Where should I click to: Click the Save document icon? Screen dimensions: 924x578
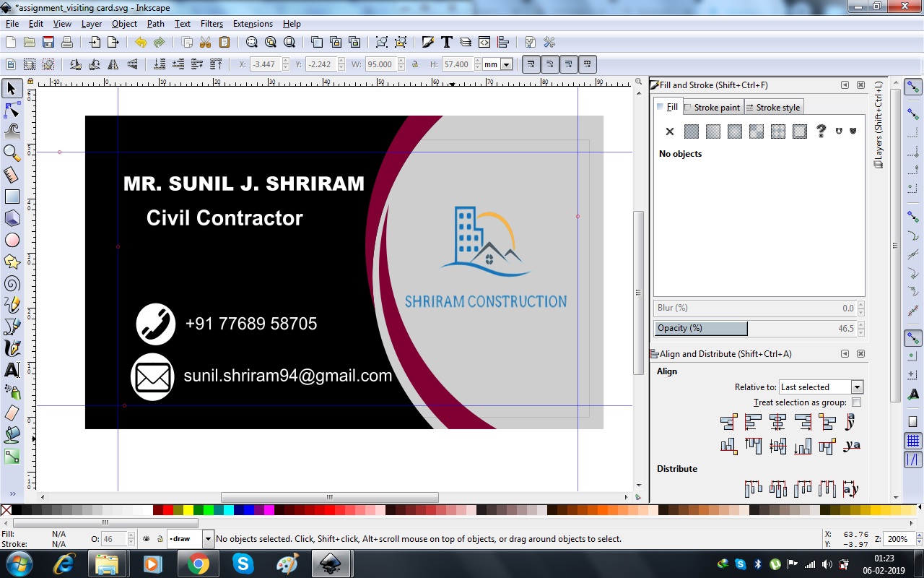(x=48, y=43)
